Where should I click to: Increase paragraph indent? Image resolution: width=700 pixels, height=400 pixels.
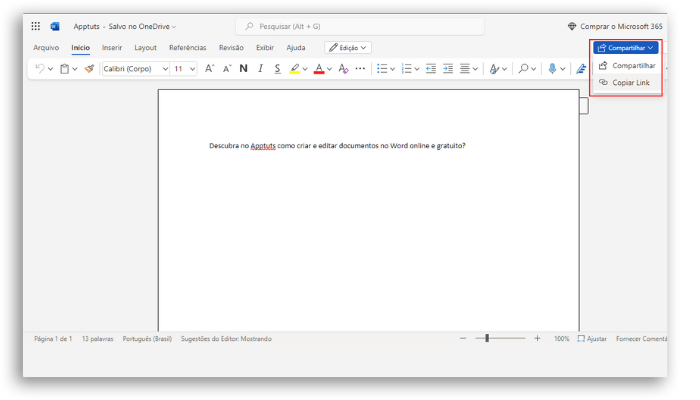click(448, 69)
